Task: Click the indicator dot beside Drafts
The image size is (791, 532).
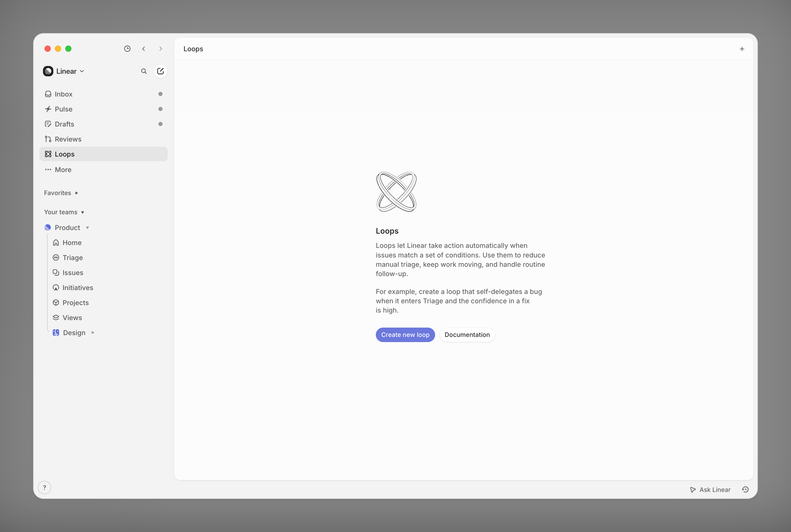Action: point(160,124)
